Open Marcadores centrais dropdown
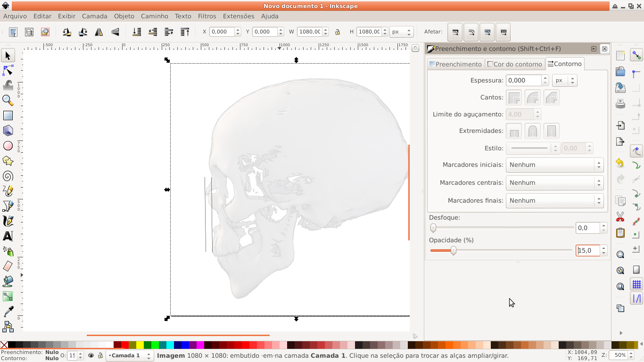This screenshot has width=644, height=362. click(x=554, y=183)
